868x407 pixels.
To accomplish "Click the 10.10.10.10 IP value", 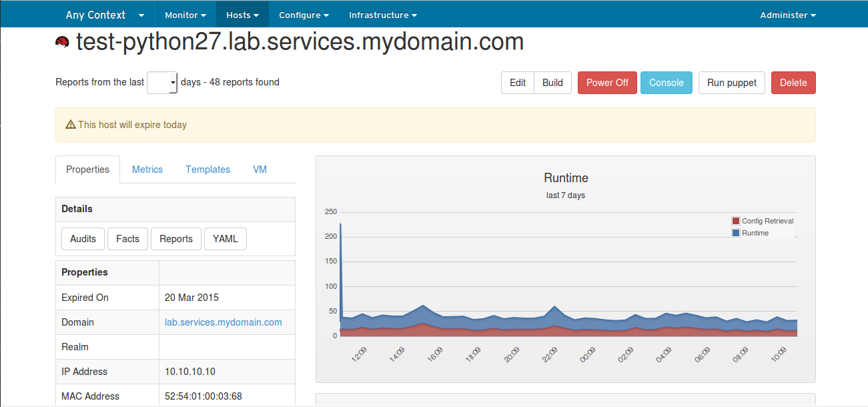I will point(190,372).
